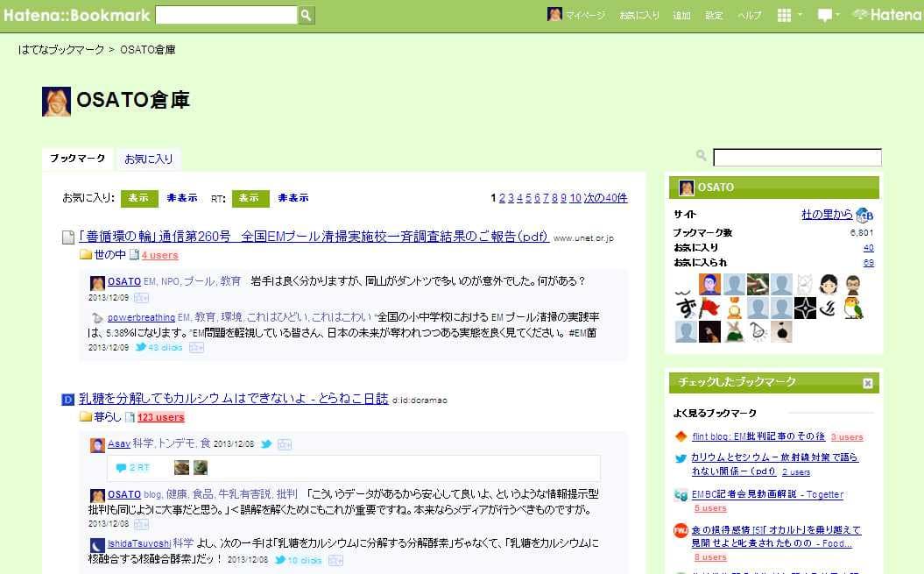Select the ブックマーク tab
Screen dimensions: 924x574
click(77, 159)
